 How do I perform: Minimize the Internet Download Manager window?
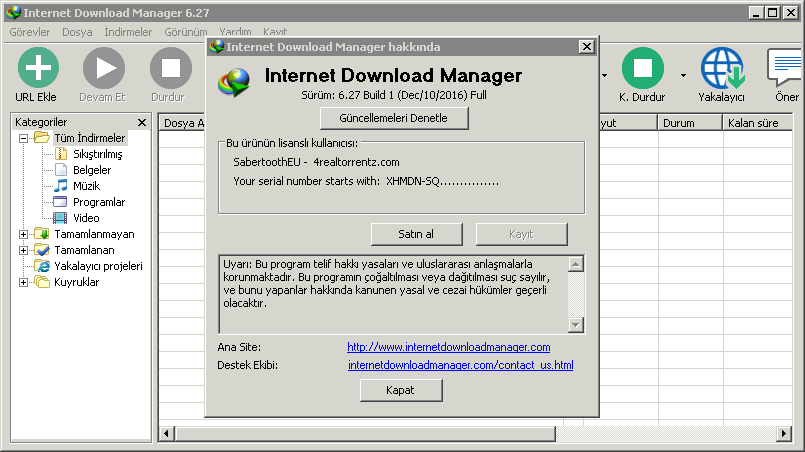pos(755,13)
